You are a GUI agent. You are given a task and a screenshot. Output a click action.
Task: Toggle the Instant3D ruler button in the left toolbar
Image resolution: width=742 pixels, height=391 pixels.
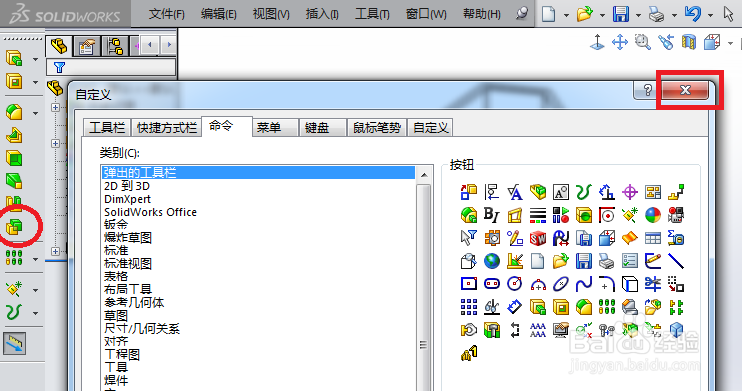[x=14, y=344]
